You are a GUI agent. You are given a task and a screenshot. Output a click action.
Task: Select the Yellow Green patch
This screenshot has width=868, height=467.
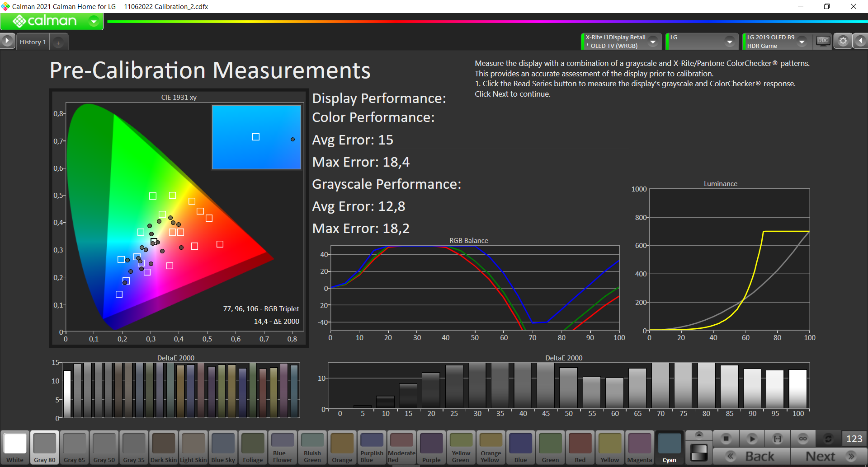click(461, 448)
